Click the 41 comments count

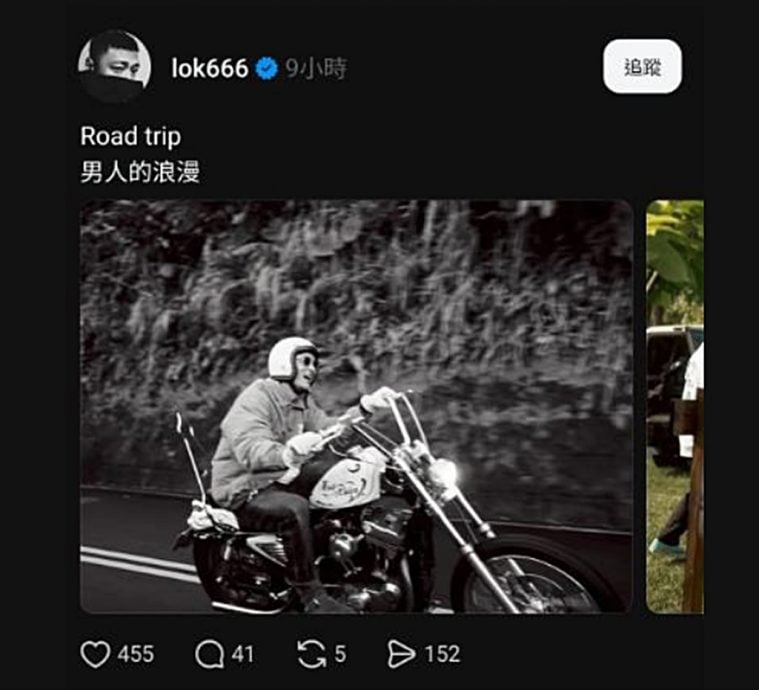[x=243, y=654]
